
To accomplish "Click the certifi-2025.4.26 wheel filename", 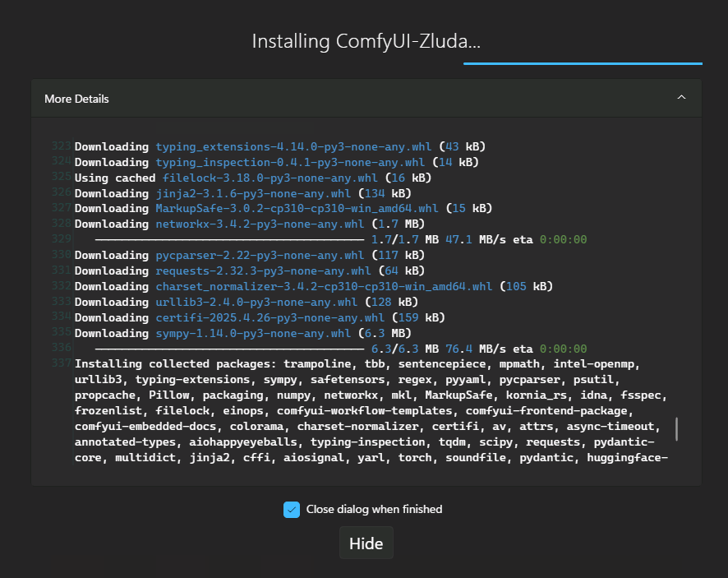I will 270,318.
